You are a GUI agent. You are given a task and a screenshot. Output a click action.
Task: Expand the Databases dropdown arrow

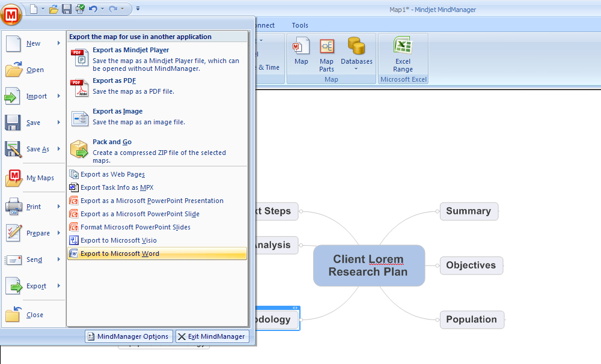click(x=356, y=69)
